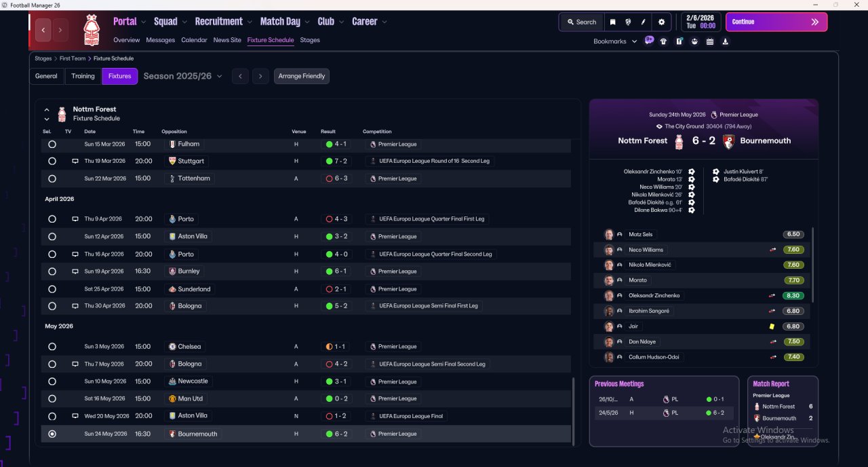The width and height of the screenshot is (868, 467).
Task: Click the fixture list vertical scrollbar
Action: pyautogui.click(x=574, y=411)
